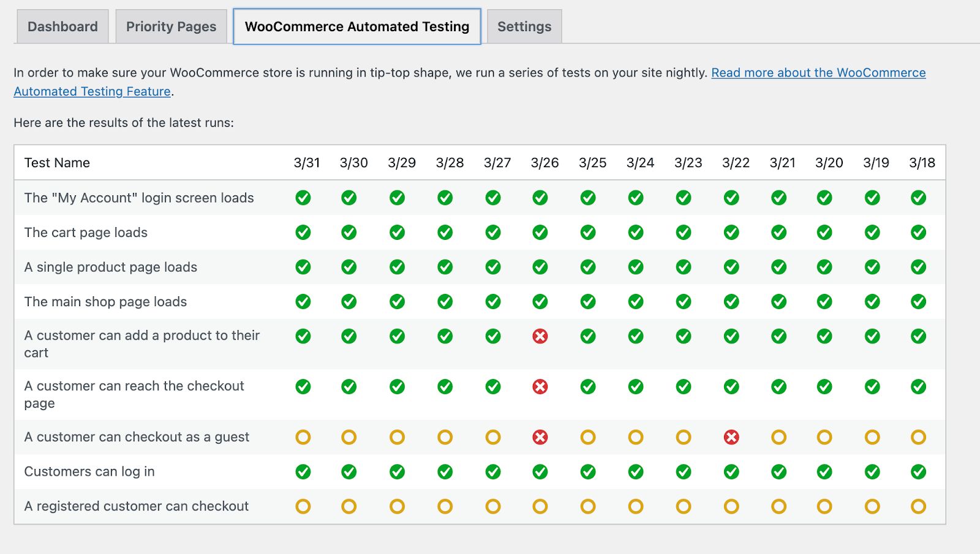The width and height of the screenshot is (980, 554).
Task: Click the registered customer checkout circle for 3/26
Action: tap(540, 506)
